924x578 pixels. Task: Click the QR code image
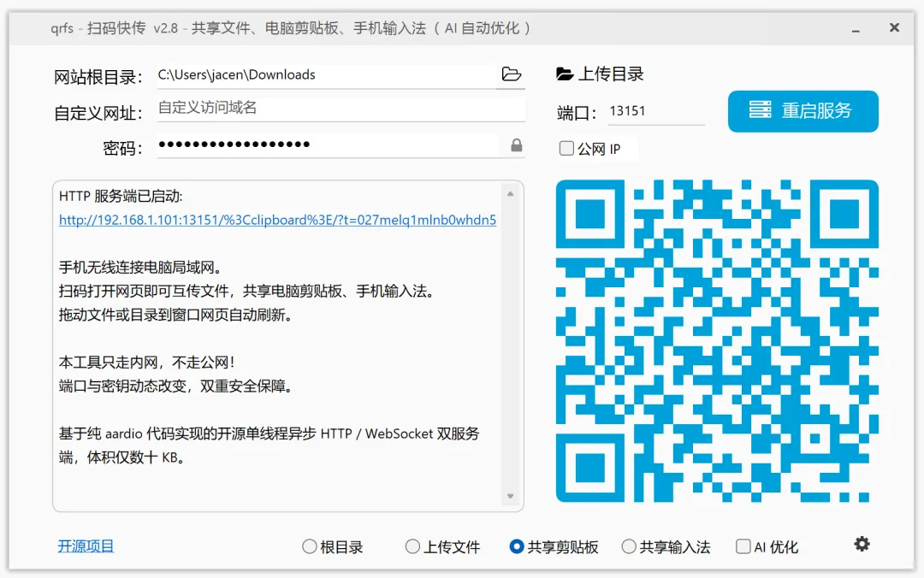[x=717, y=341]
